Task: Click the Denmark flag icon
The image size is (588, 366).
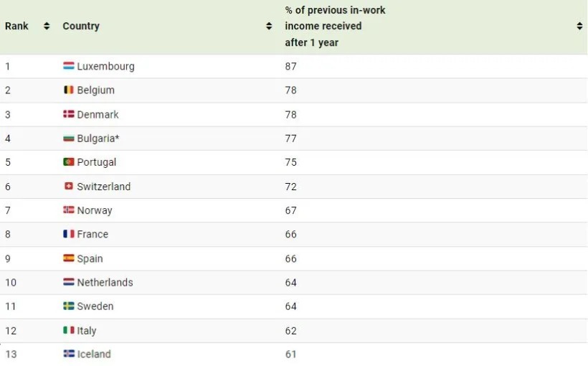Action: [69, 114]
